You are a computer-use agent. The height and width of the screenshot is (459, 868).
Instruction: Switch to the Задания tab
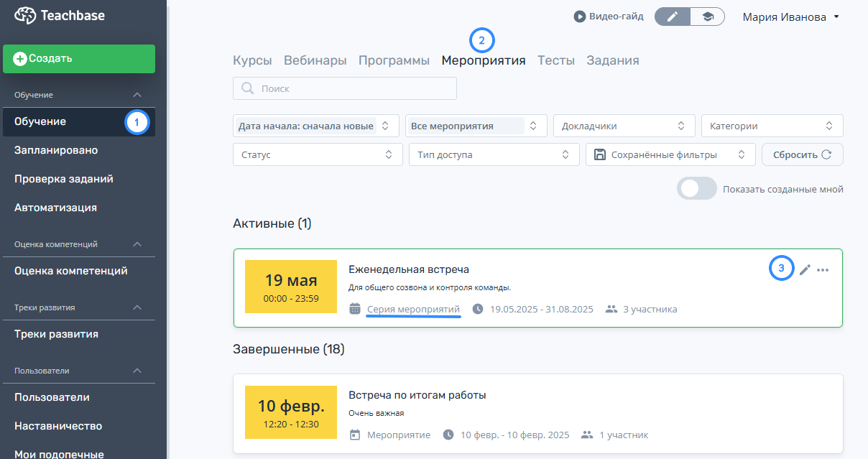613,60
